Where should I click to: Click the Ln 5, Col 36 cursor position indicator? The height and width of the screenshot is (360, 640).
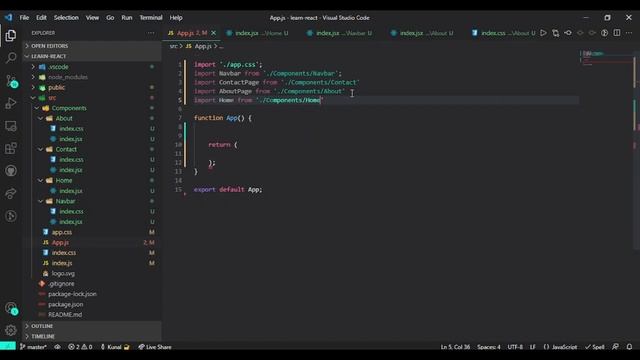[x=455, y=347]
